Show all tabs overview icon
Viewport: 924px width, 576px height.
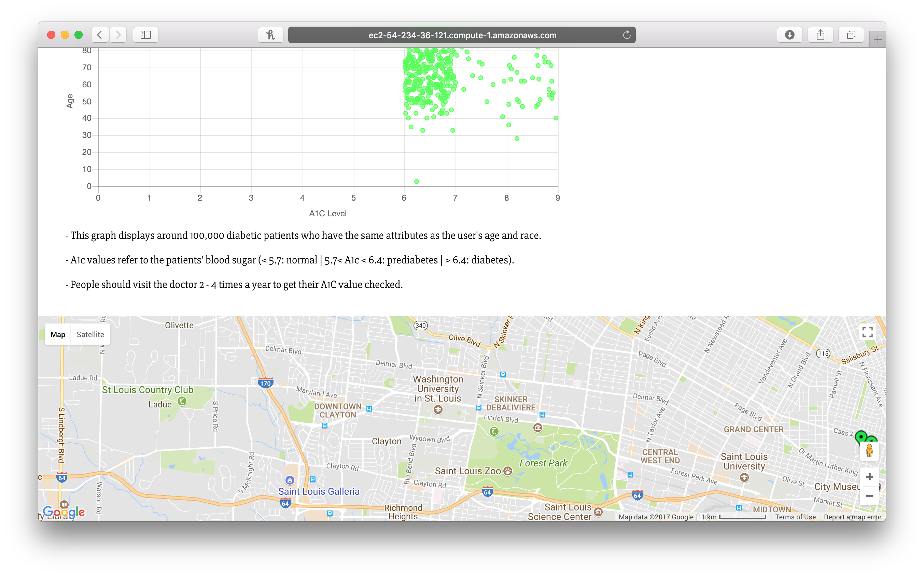click(x=851, y=35)
